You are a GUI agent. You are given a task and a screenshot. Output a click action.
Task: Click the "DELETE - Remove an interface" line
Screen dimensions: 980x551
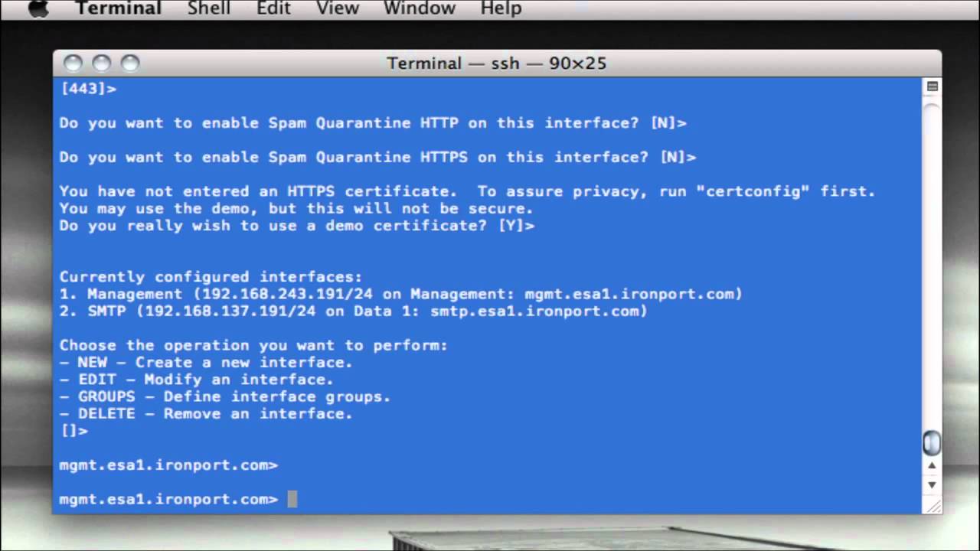click(x=206, y=414)
